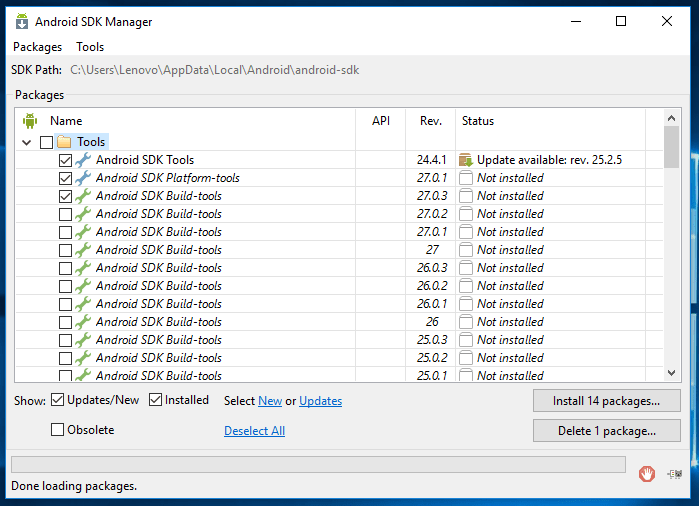Click the Deselect All link
Screen dimensions: 699x506
pos(254,431)
